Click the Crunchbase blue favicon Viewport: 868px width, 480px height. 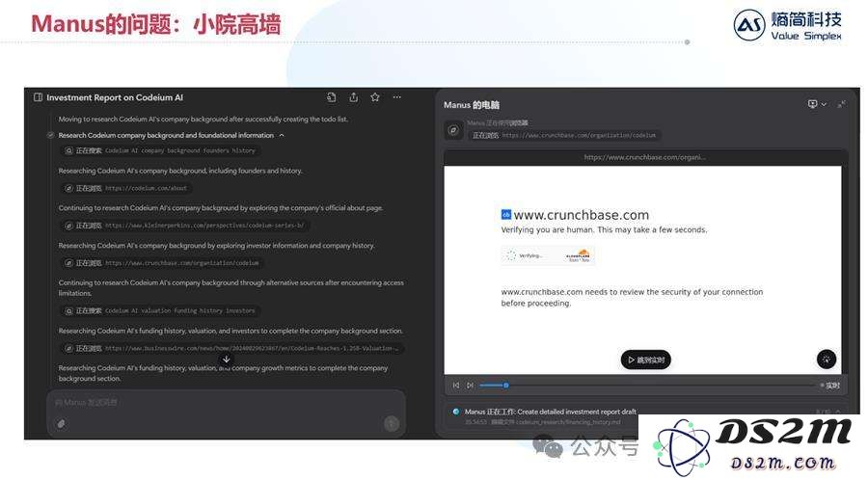point(506,214)
